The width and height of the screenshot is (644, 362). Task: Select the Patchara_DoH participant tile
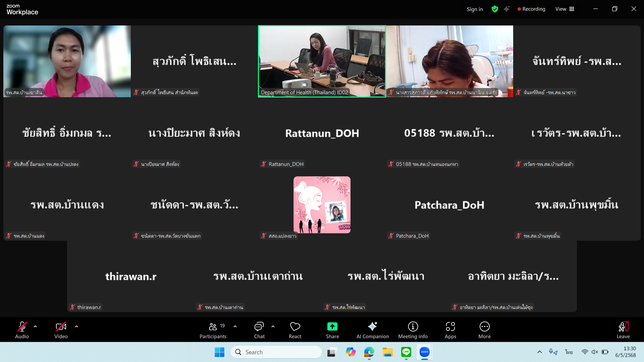point(449,205)
